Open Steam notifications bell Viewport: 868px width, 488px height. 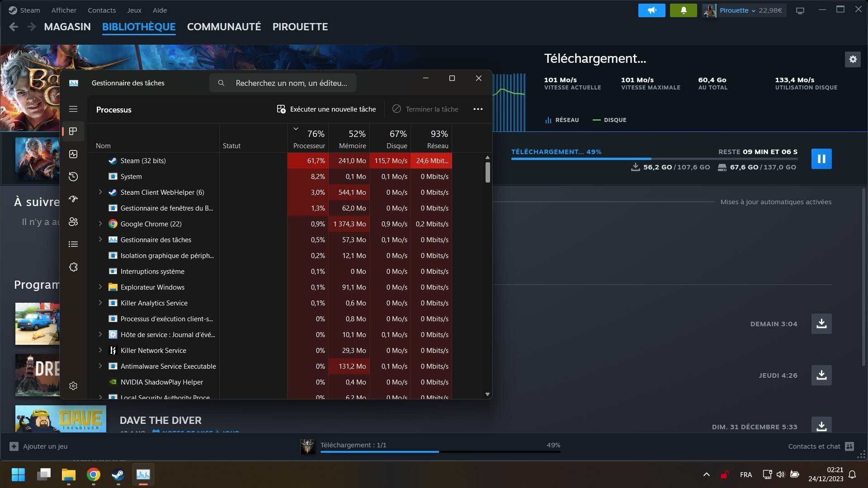[683, 10]
